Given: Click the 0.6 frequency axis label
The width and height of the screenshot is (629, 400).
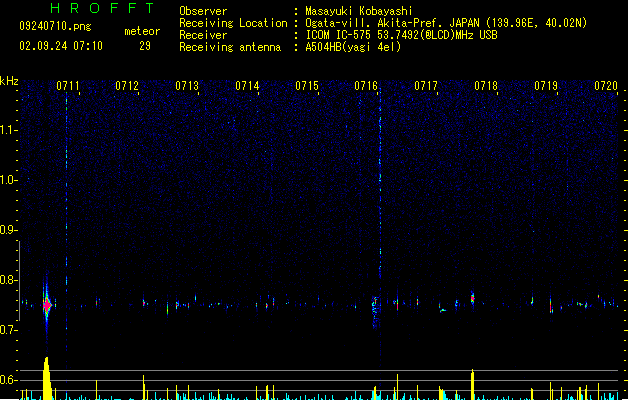Looking at the screenshot, I should [8, 380].
